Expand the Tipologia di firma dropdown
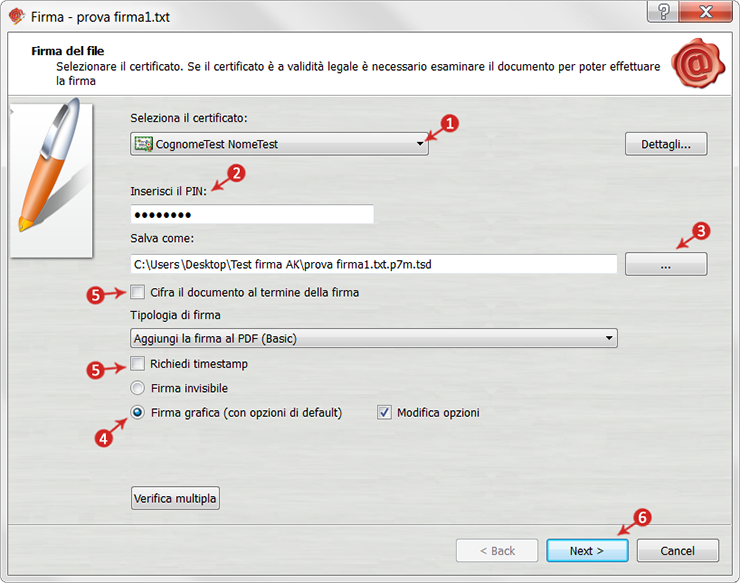 (374, 338)
